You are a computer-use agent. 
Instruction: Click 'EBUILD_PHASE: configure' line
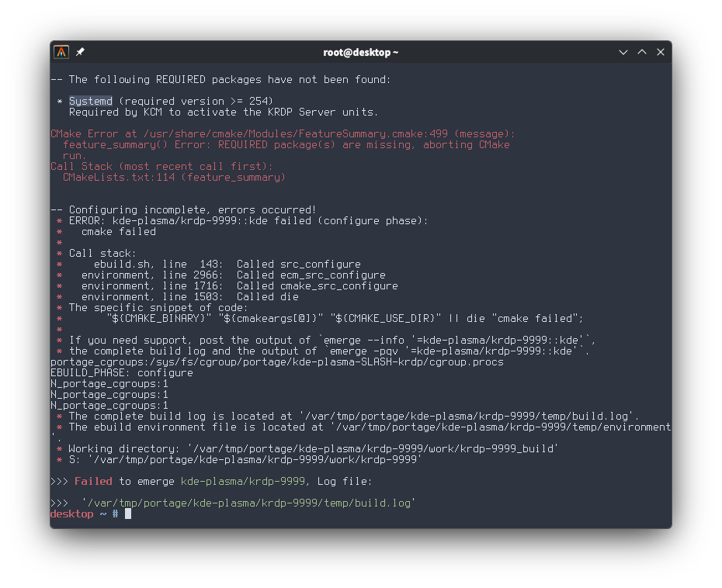[x=122, y=372]
